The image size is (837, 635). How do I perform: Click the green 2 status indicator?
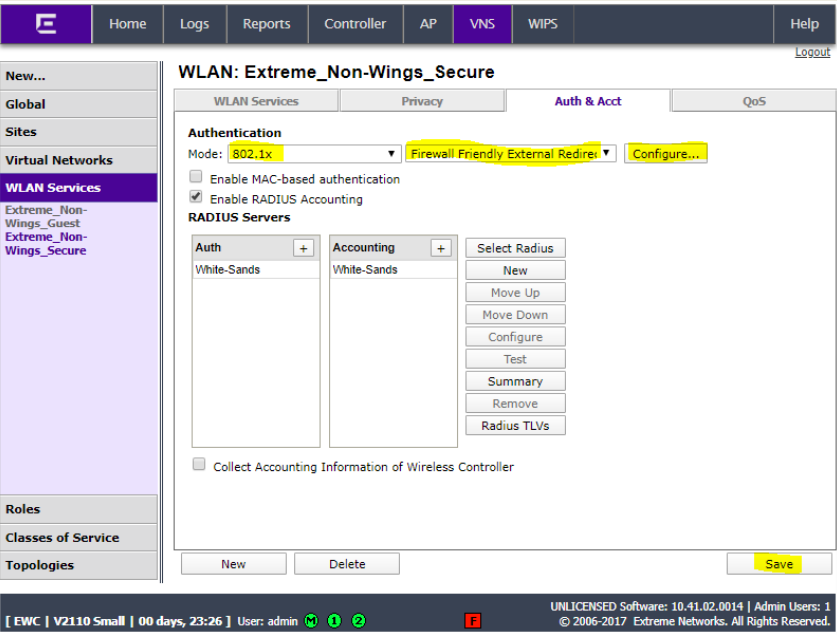(359, 621)
